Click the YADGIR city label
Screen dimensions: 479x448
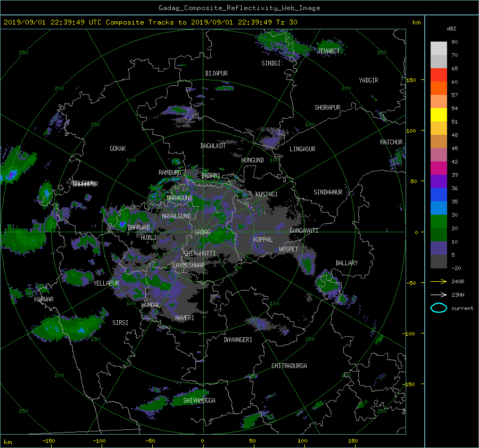tap(368, 80)
